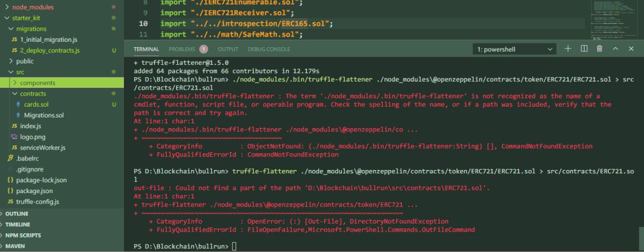Click the terminal prompt input cursor
The width and height of the screenshot is (644, 252).
233,246
